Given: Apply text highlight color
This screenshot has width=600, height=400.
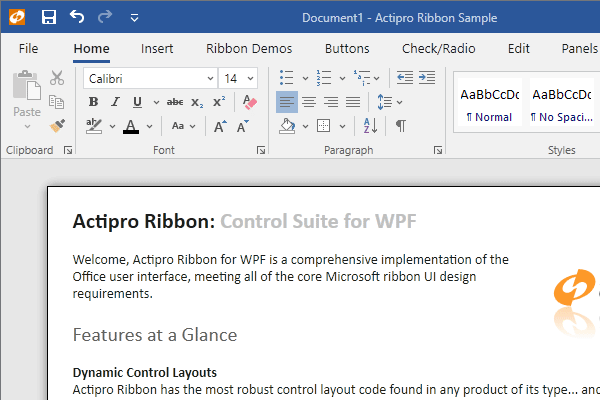Looking at the screenshot, I should click(x=94, y=126).
